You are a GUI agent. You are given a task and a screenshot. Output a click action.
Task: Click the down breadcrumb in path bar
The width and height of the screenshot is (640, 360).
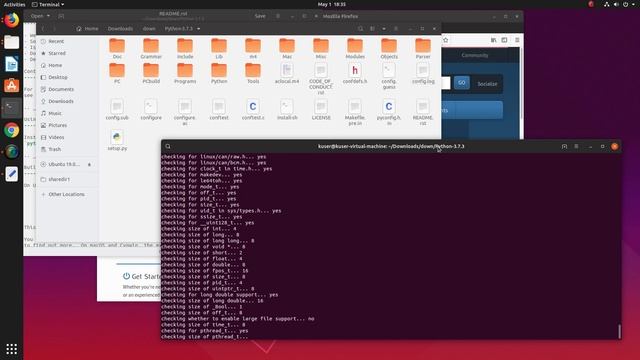click(149, 29)
